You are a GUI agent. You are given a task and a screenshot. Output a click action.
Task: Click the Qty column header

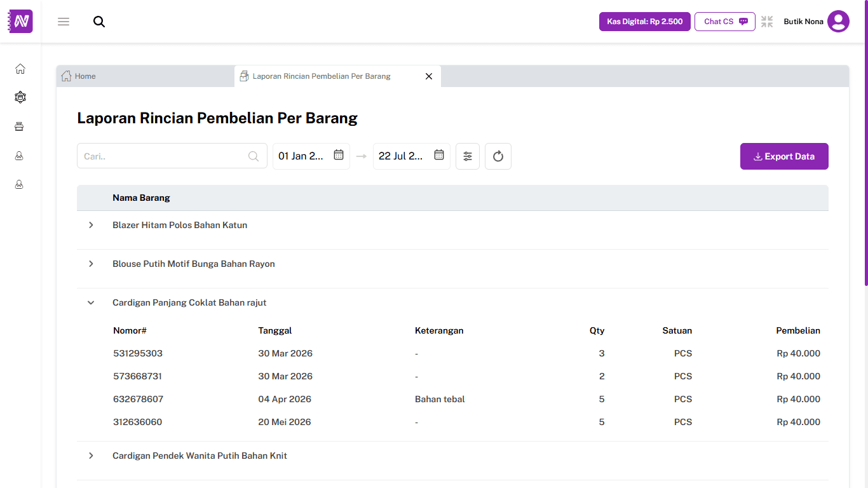pos(597,330)
